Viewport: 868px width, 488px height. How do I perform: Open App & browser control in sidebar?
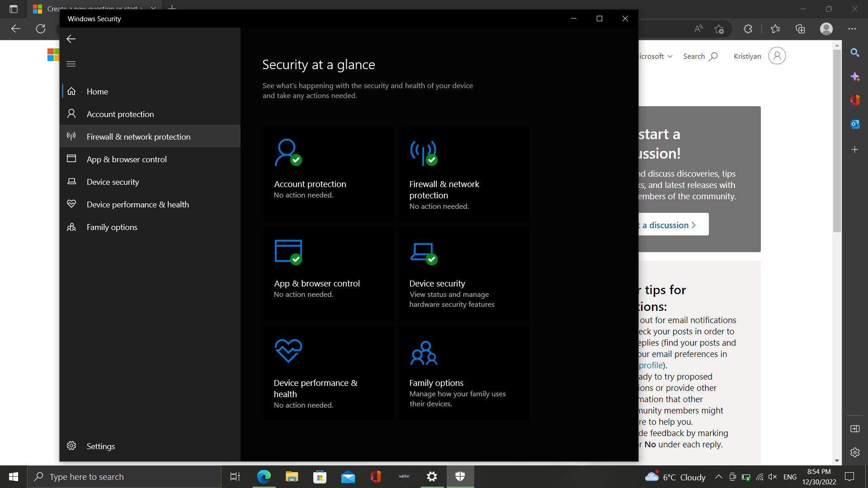tap(150, 159)
